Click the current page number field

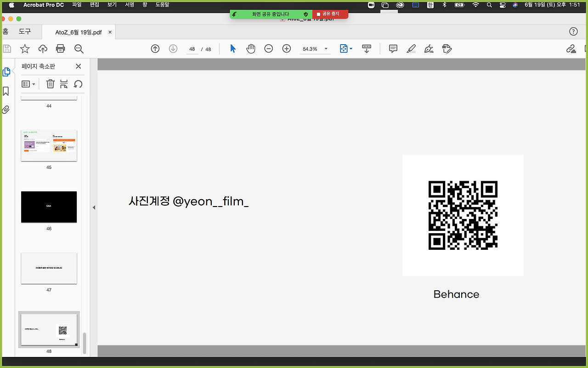pos(192,49)
